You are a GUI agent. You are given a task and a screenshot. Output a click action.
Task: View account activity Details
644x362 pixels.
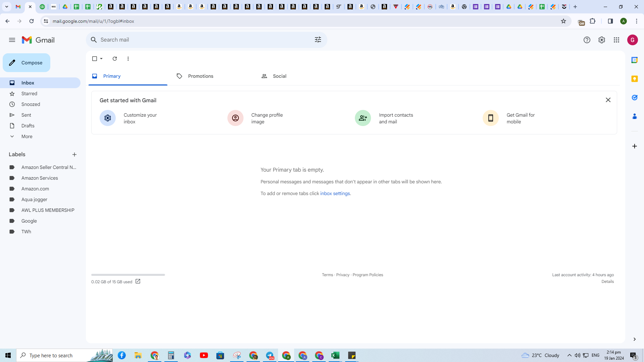[607, 282]
